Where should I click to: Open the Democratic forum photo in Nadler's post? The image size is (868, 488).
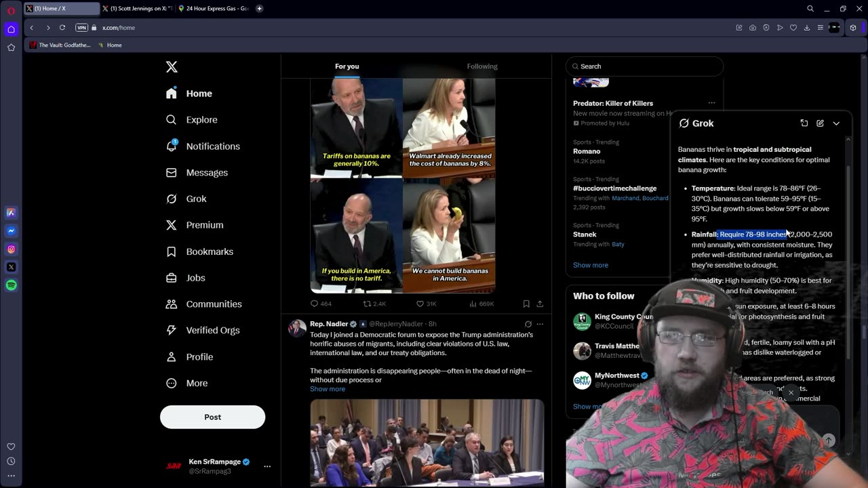pos(427,443)
